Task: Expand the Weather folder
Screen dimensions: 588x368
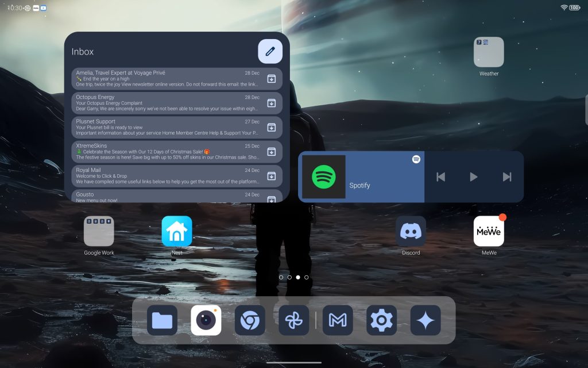Action: point(489,52)
